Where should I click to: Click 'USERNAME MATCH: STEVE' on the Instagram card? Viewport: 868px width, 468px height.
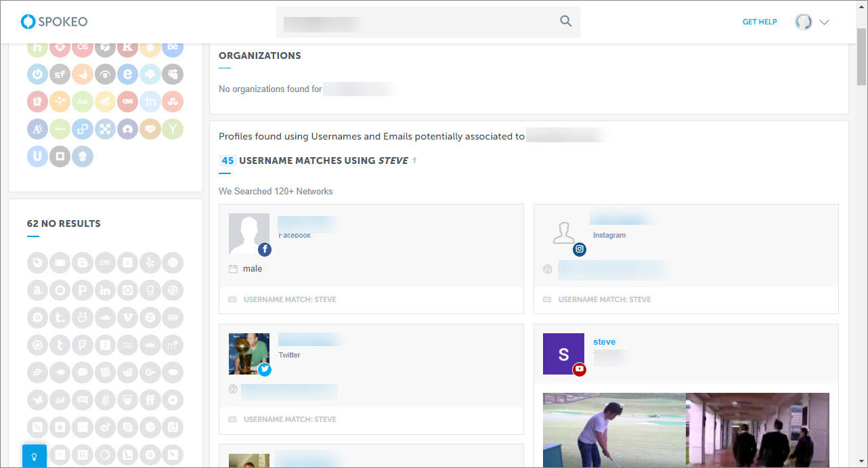click(605, 299)
